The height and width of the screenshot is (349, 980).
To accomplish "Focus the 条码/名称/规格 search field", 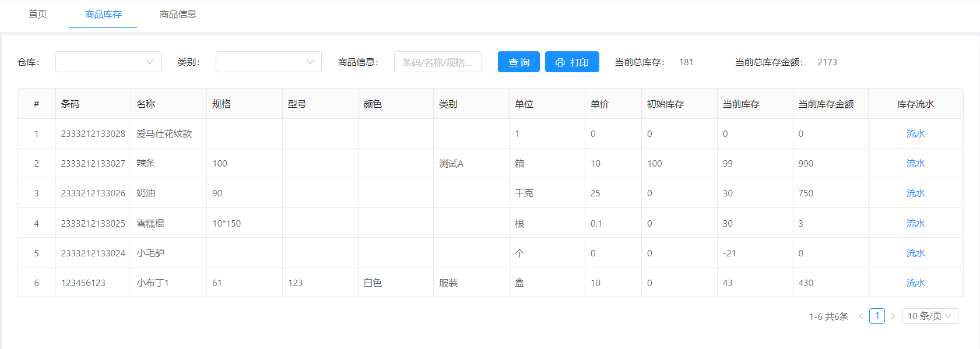I will [438, 62].
